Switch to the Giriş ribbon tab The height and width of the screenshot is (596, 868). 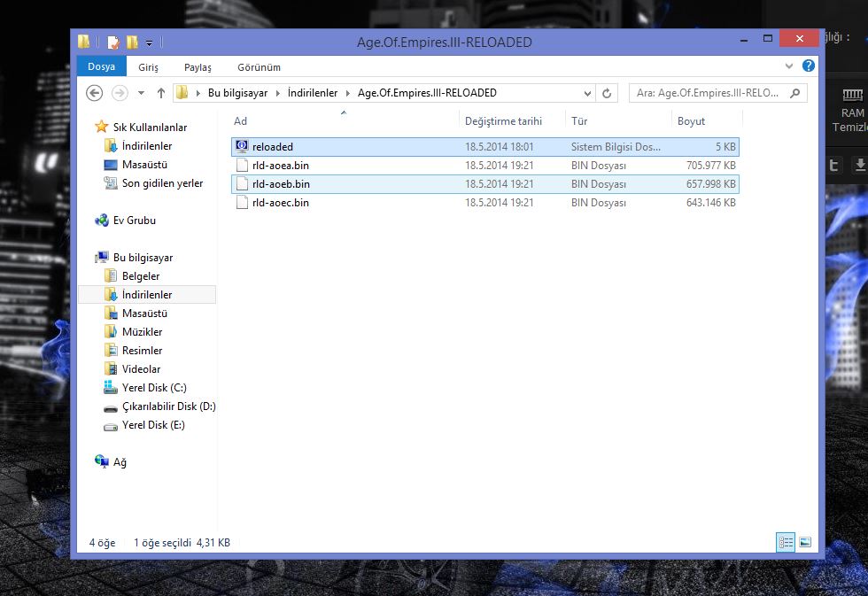coord(149,67)
